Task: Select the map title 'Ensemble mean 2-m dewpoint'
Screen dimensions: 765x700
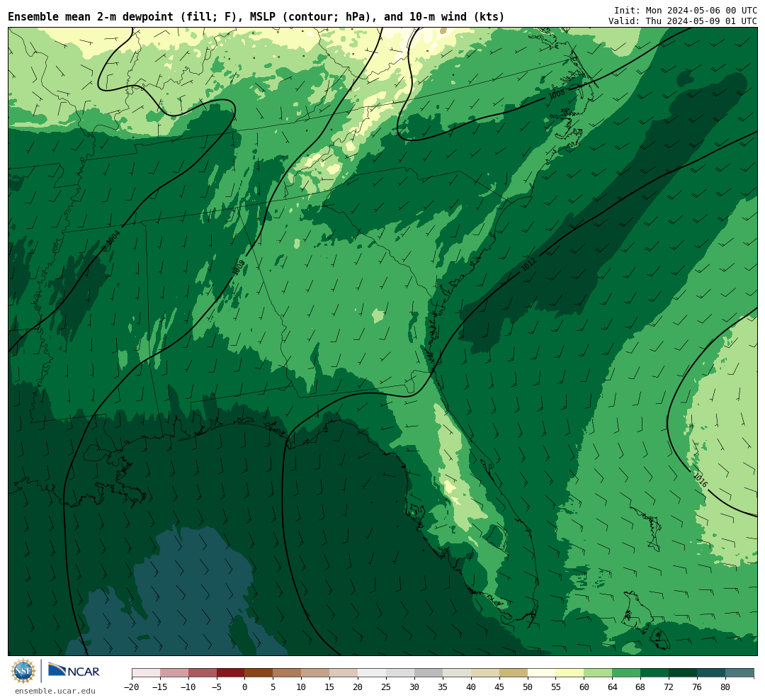Action: [x=91, y=17]
